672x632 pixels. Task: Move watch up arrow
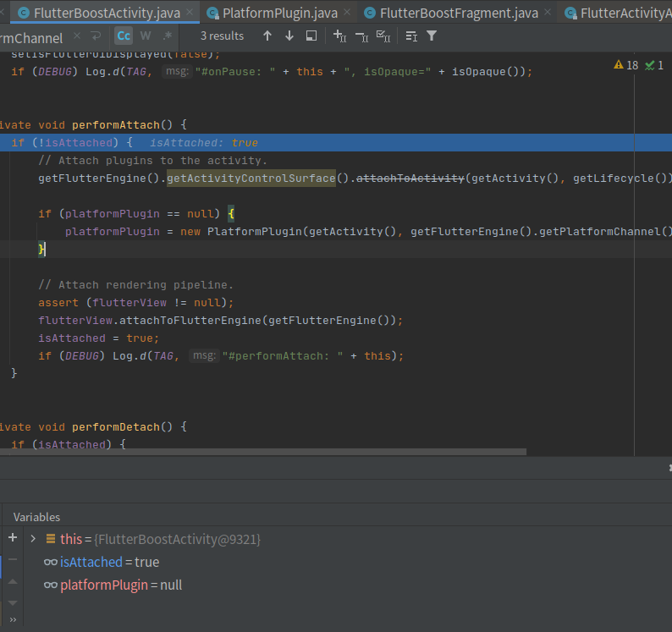13,581
